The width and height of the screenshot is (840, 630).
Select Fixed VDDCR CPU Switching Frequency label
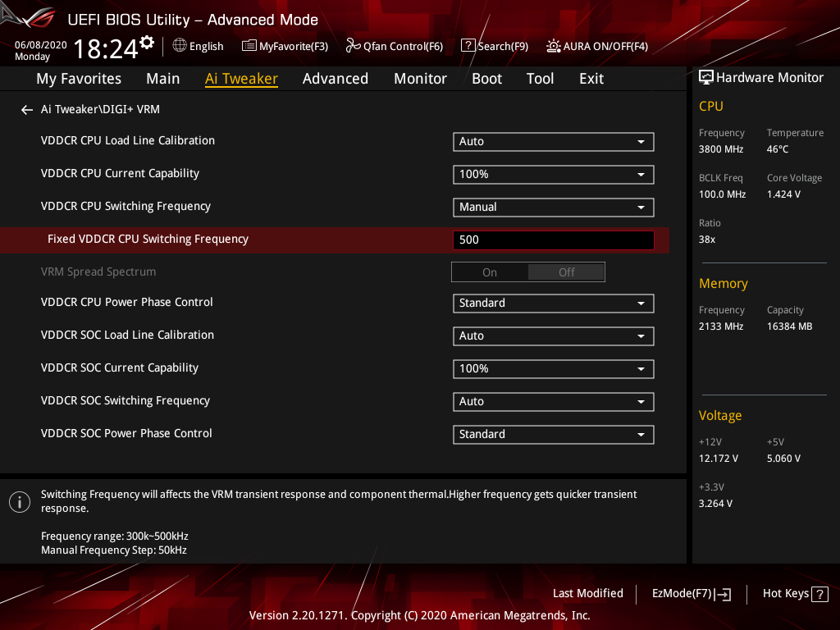[x=148, y=239]
